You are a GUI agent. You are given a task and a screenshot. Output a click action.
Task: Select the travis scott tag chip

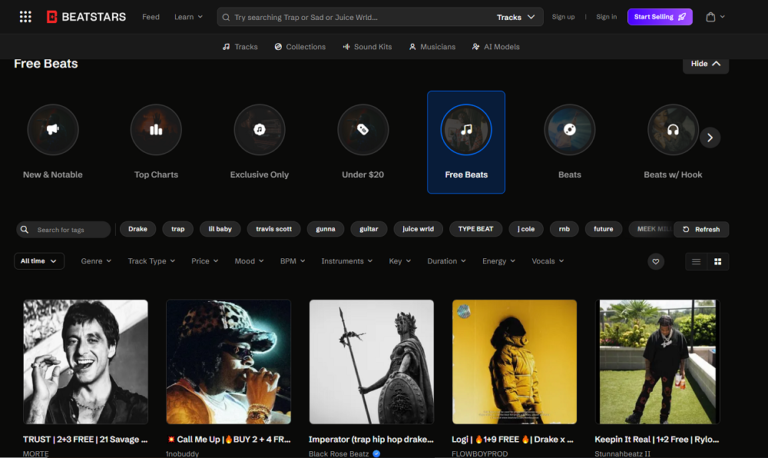[274, 229]
